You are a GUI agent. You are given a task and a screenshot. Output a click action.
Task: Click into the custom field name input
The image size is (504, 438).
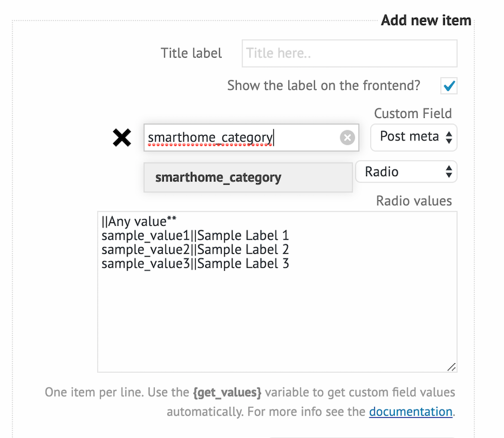(x=237, y=138)
